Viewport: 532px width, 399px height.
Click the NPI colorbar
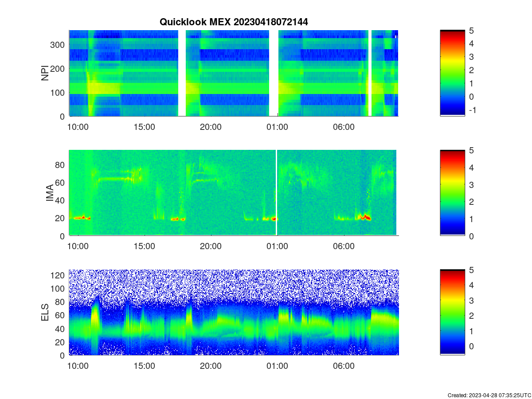(453, 73)
